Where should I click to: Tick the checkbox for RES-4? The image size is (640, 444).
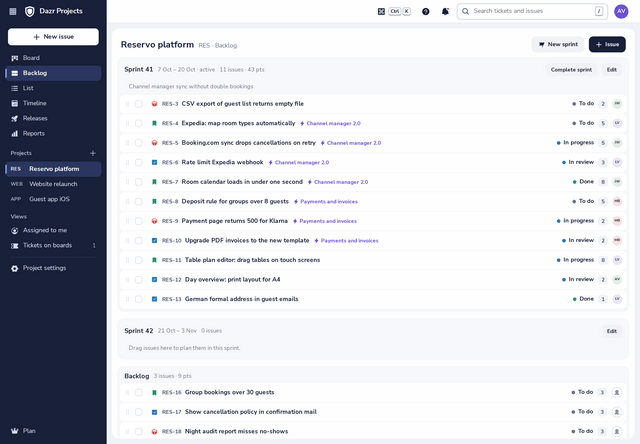tap(139, 123)
